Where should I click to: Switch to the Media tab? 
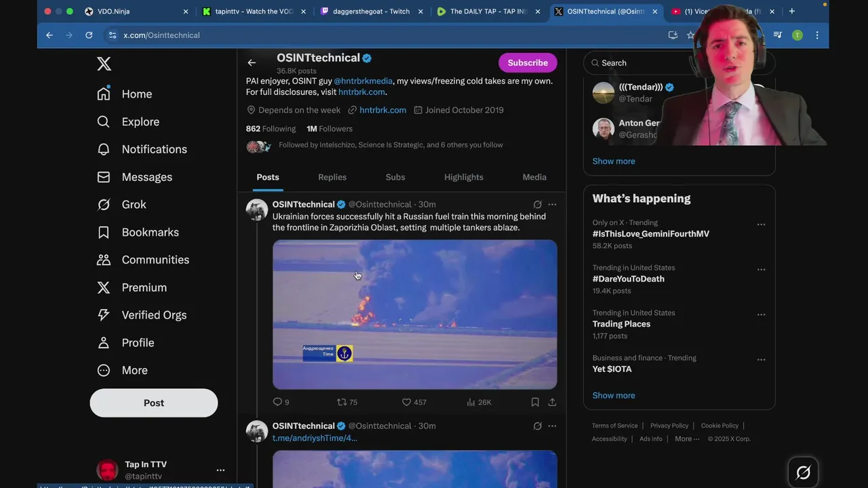click(x=534, y=177)
